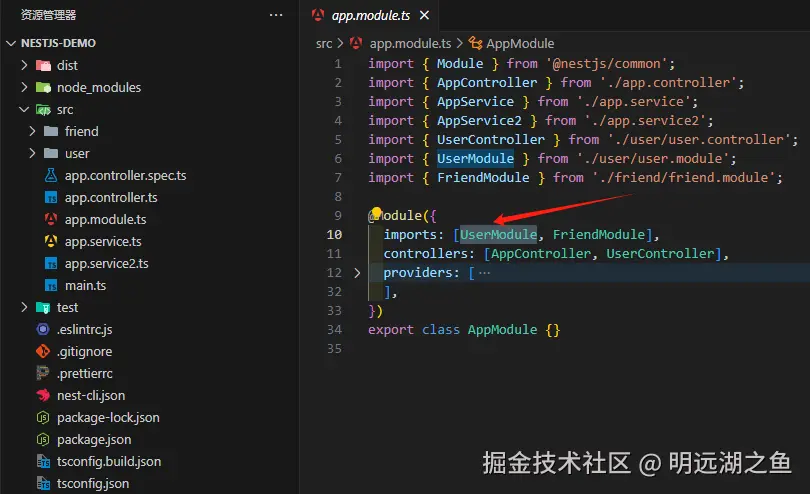Screen dimensions: 810x494
Task: Click AppService2 identifier on line 4
Action: (x=479, y=121)
